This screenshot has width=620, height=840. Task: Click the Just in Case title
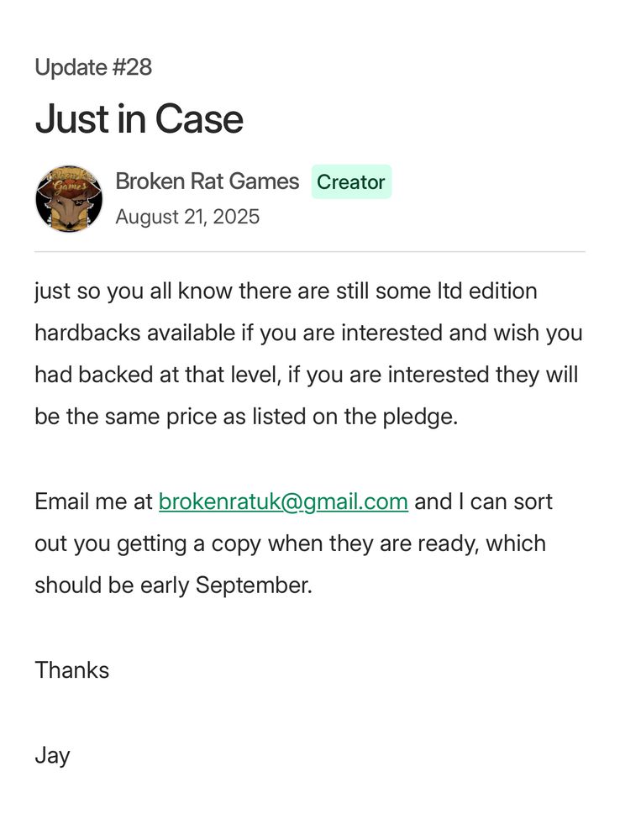(139, 118)
